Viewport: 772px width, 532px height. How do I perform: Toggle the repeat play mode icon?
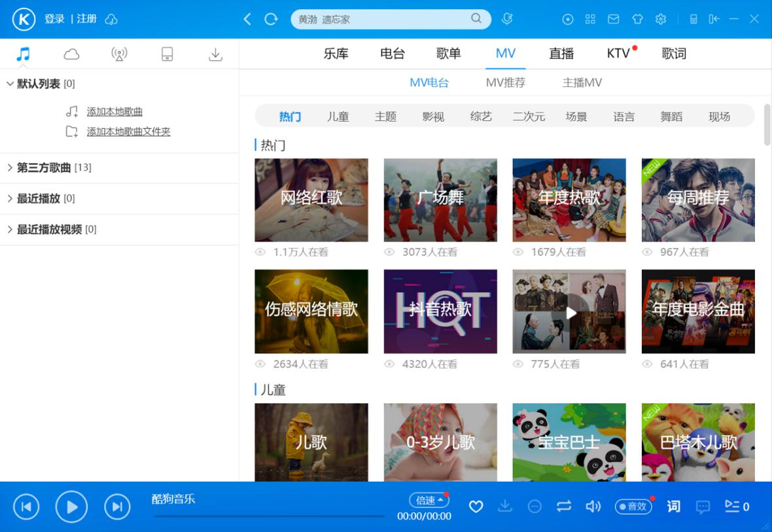pos(564,506)
